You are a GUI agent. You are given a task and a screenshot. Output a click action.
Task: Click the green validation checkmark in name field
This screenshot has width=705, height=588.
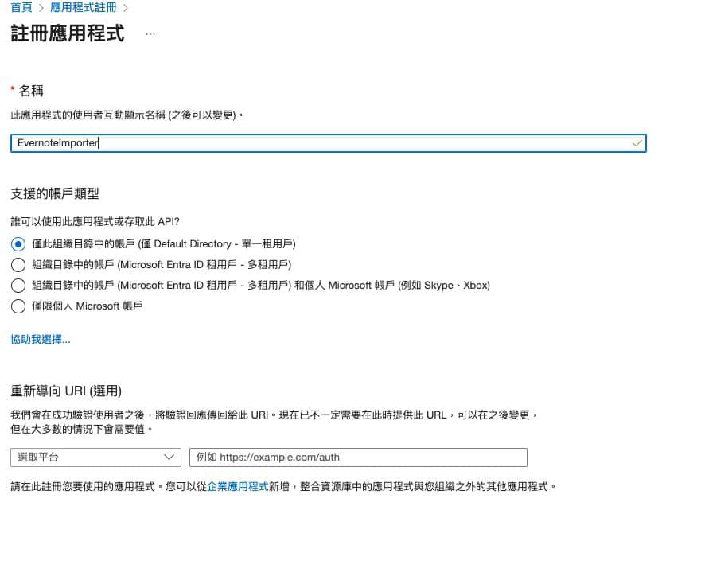(x=637, y=143)
